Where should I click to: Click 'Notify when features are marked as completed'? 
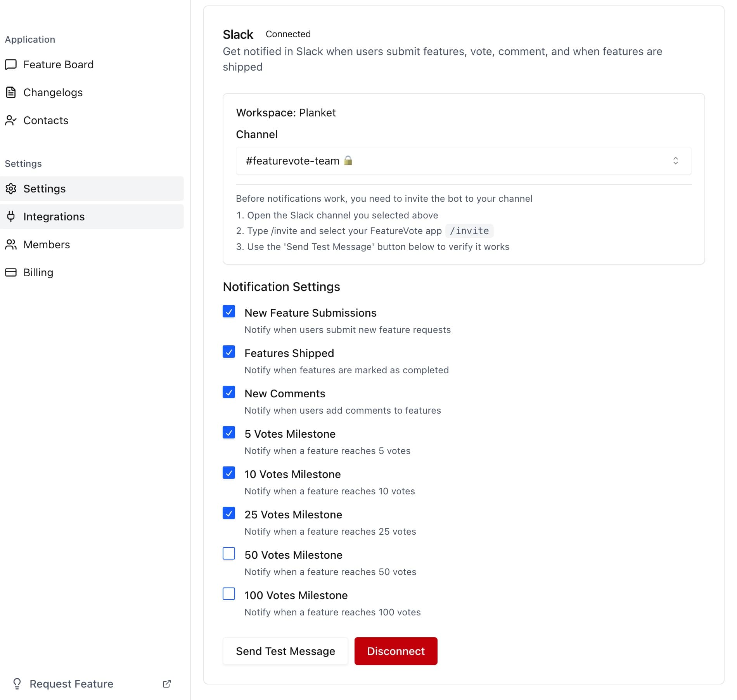(x=346, y=370)
